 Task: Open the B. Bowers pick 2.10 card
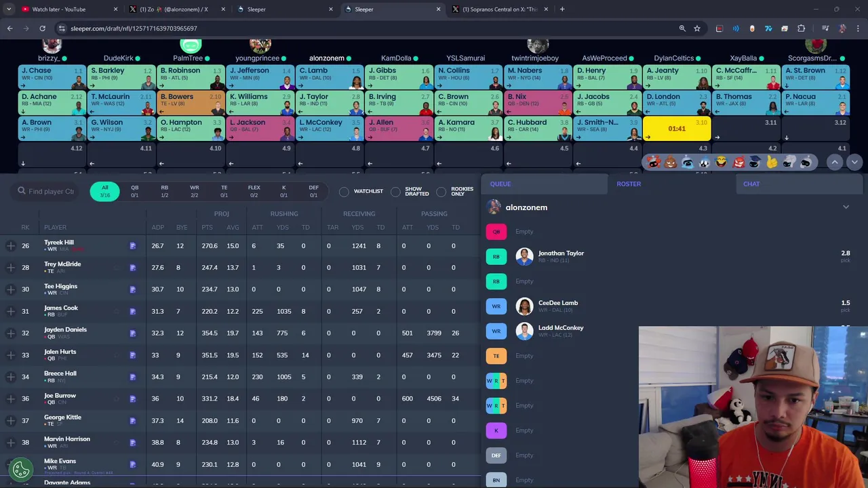pos(191,103)
